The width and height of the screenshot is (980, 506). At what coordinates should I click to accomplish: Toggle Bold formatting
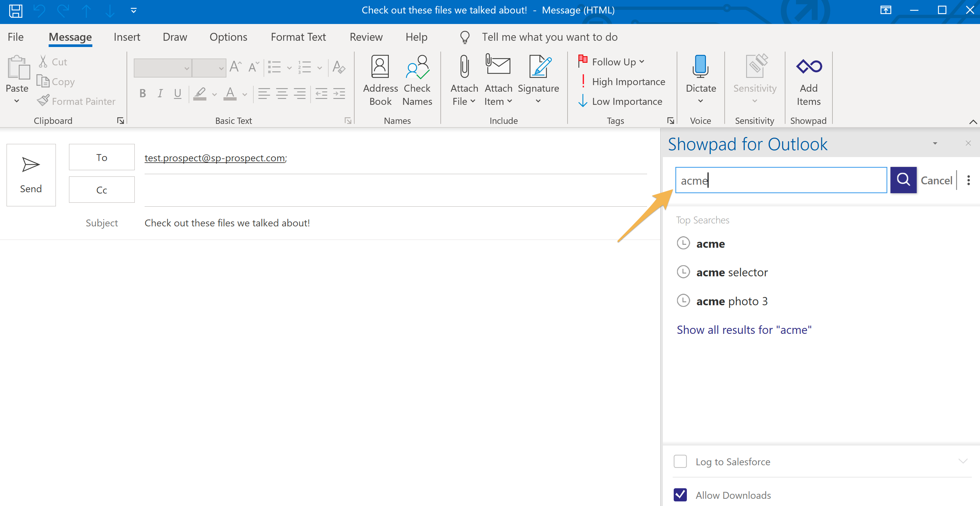click(x=143, y=93)
